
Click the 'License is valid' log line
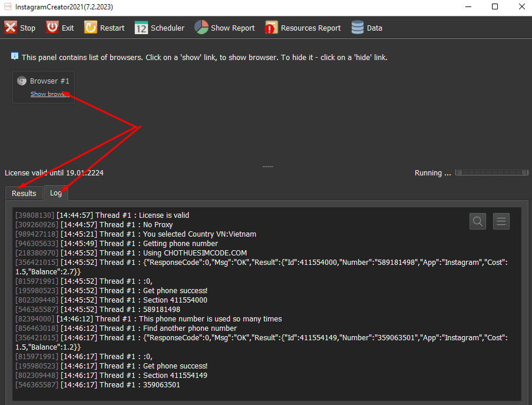pyautogui.click(x=102, y=215)
